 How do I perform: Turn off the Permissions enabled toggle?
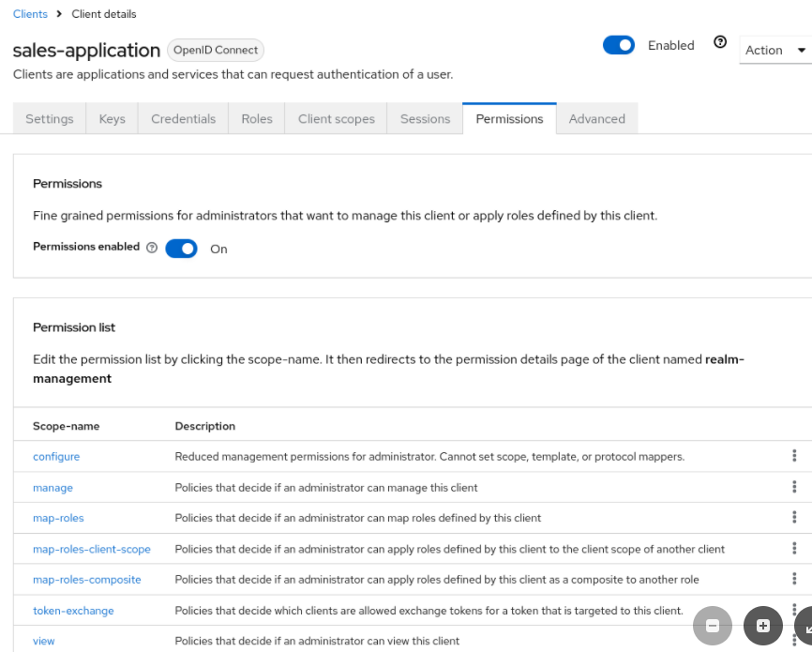click(x=181, y=248)
